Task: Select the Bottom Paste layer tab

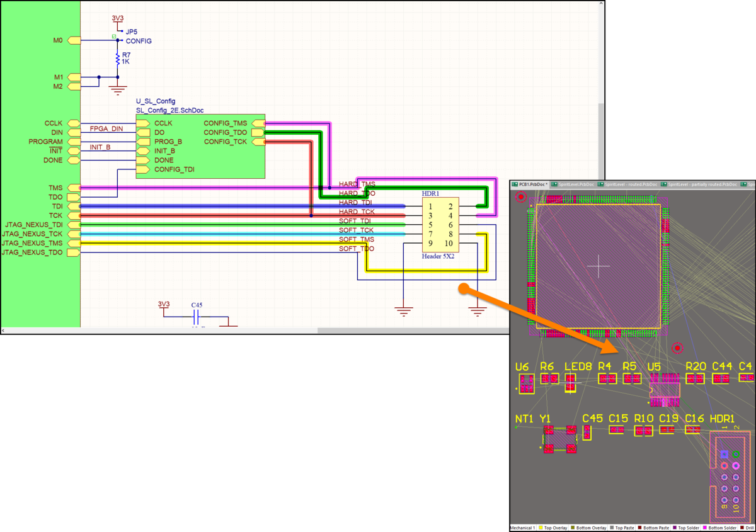Action: pos(653,528)
